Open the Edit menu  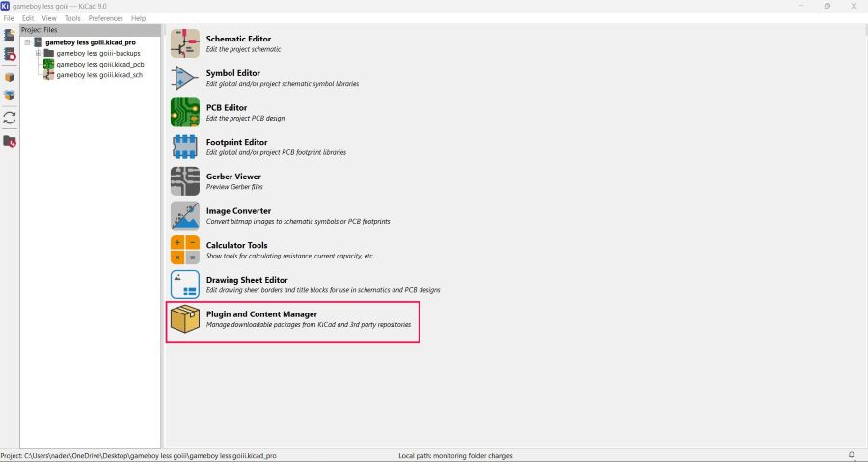(x=28, y=18)
